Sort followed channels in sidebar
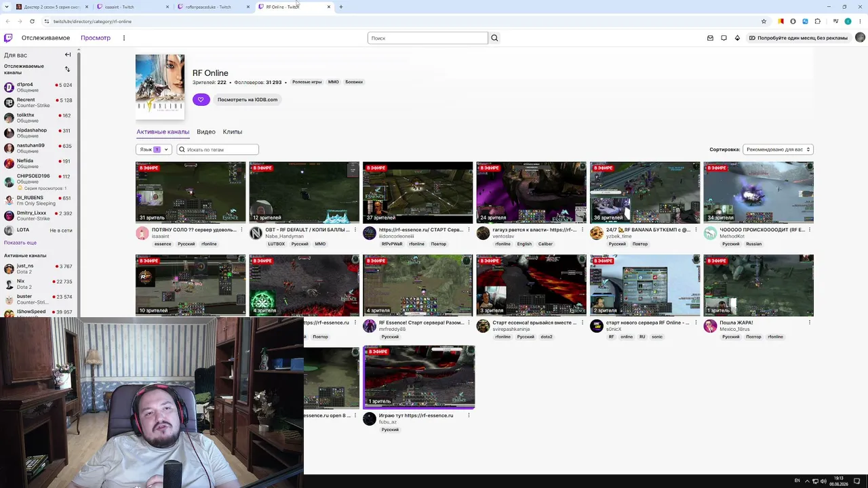Viewport: 868px width, 488px height. [x=67, y=69]
